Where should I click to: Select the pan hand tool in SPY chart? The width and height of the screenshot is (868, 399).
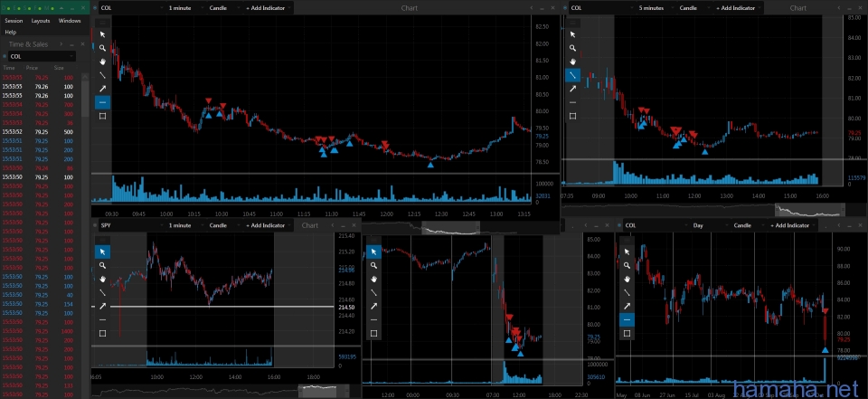(x=102, y=279)
